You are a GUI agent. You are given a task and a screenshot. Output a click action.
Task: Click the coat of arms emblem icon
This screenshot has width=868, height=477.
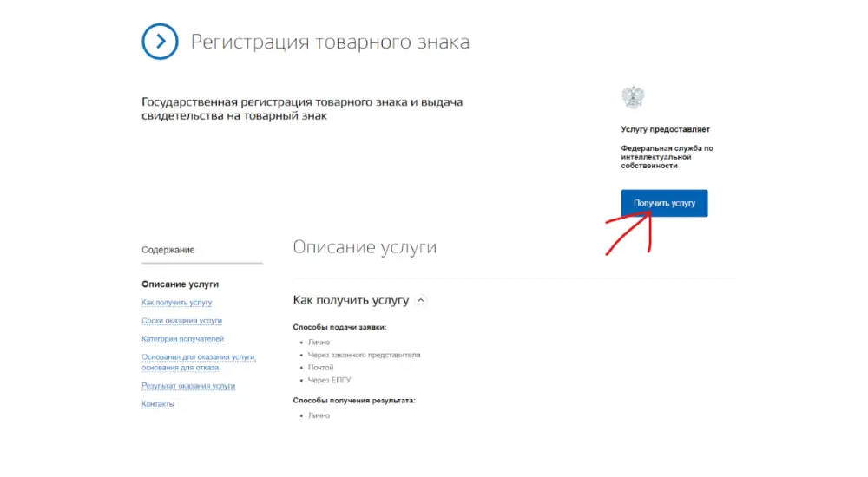pyautogui.click(x=634, y=97)
